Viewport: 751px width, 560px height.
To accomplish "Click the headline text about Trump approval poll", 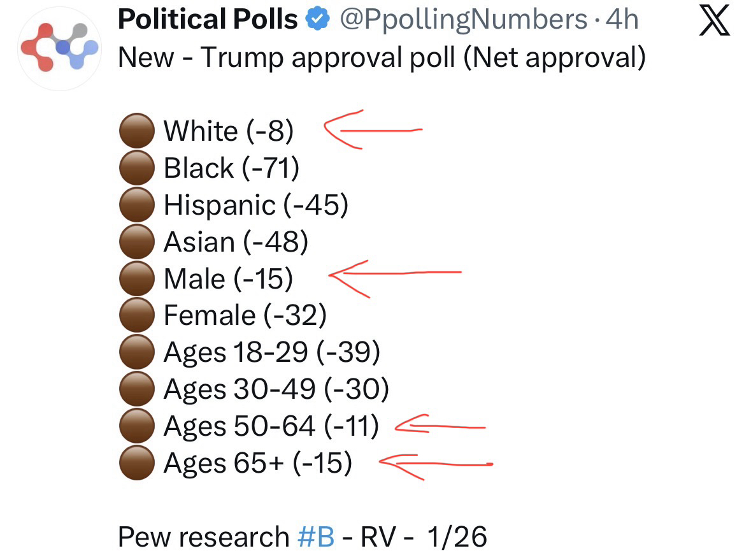I will point(382,58).
